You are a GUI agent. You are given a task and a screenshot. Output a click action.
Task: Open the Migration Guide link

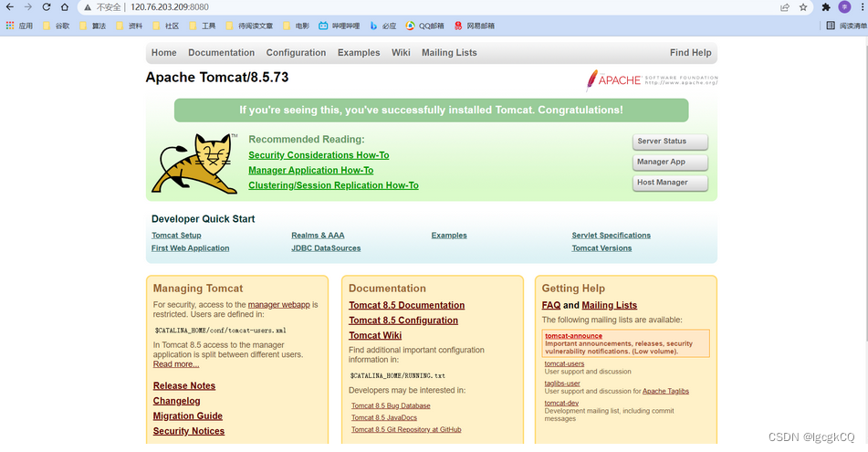(x=188, y=416)
